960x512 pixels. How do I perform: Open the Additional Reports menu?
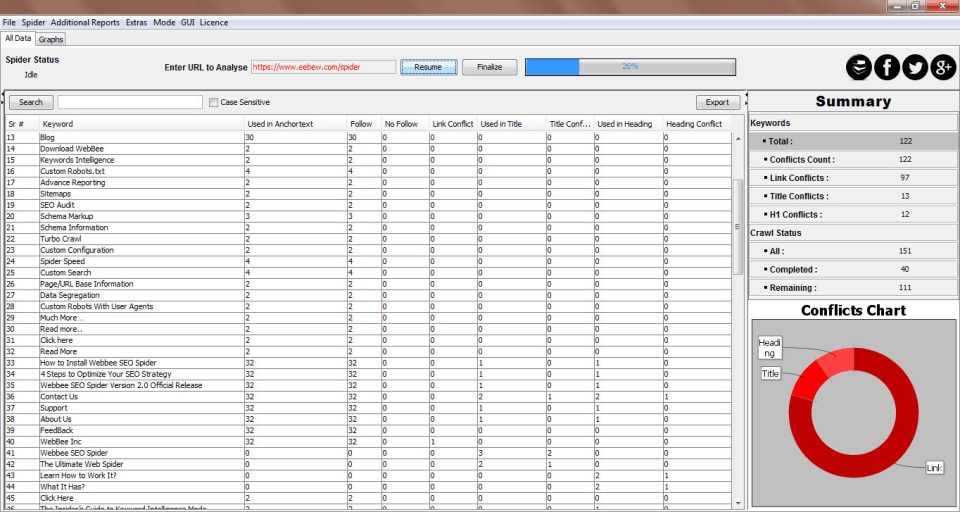pos(85,22)
